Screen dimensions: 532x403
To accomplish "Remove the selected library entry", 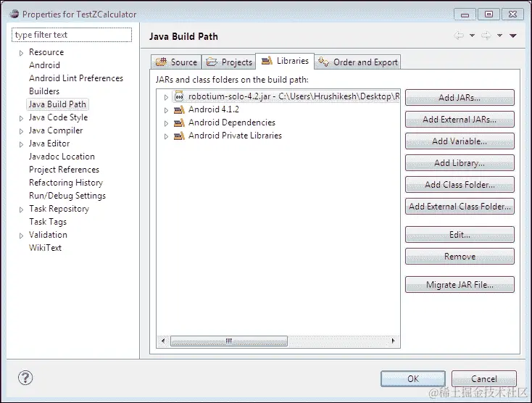I will [x=460, y=257].
